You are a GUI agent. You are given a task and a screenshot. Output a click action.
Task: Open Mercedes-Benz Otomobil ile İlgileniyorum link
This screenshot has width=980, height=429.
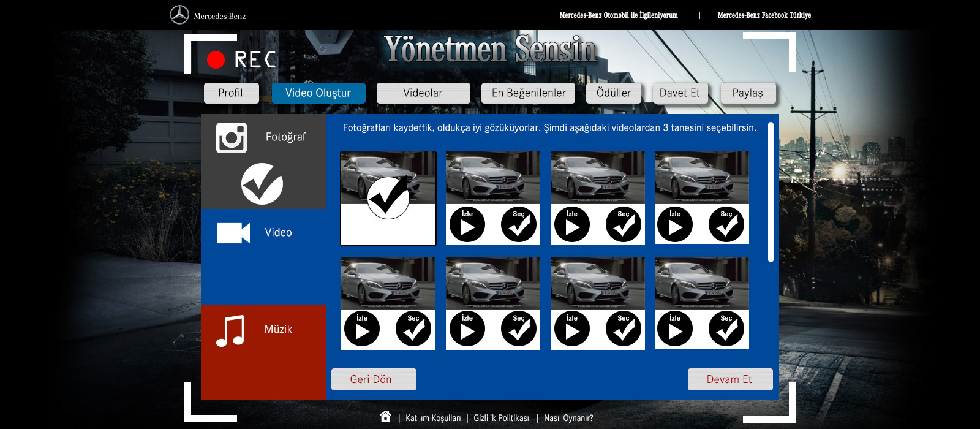tap(619, 15)
